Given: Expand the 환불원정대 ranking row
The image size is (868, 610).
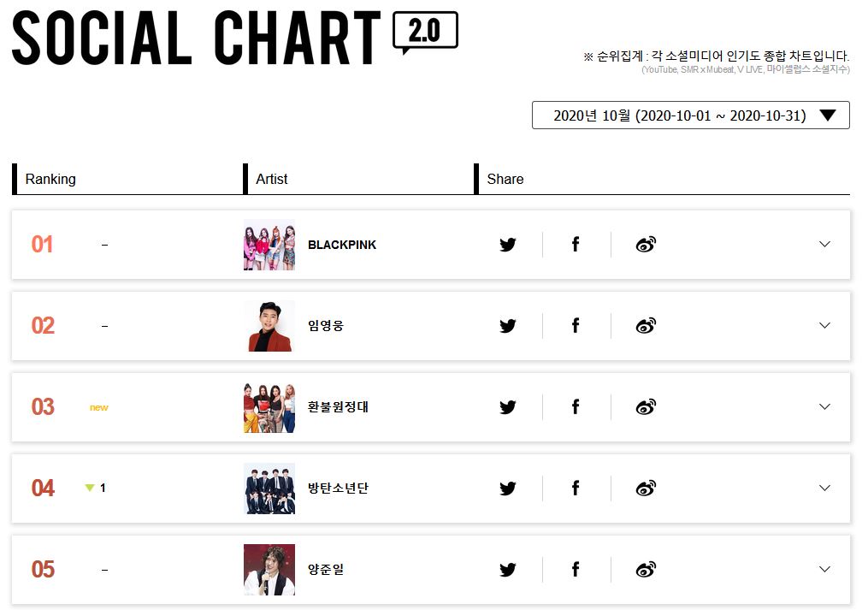Looking at the screenshot, I should [x=824, y=407].
